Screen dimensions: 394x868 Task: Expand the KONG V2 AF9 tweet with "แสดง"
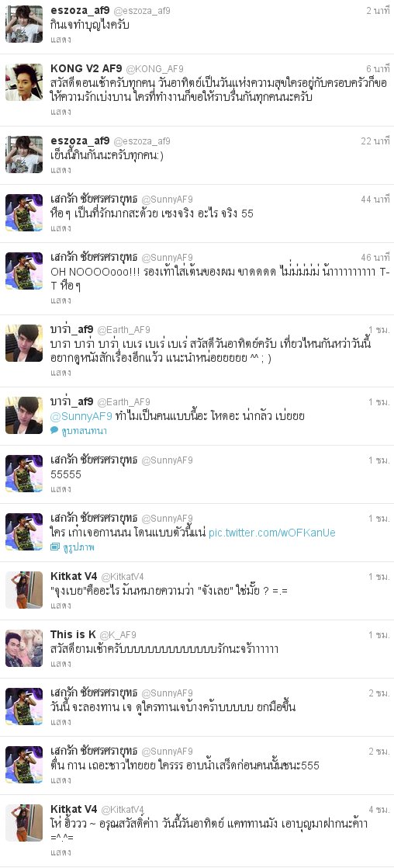click(x=60, y=112)
